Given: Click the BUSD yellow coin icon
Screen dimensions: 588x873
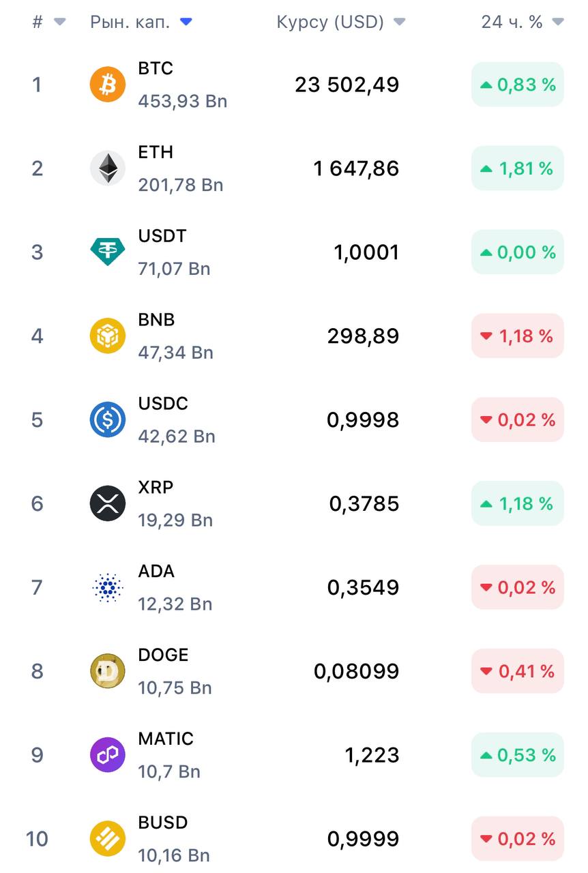Looking at the screenshot, I should tap(108, 839).
